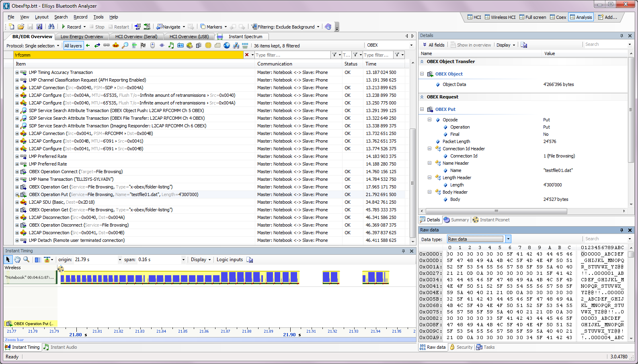Toggle the All layers protocol button
Screen dimensions: 638x364
tap(73, 46)
